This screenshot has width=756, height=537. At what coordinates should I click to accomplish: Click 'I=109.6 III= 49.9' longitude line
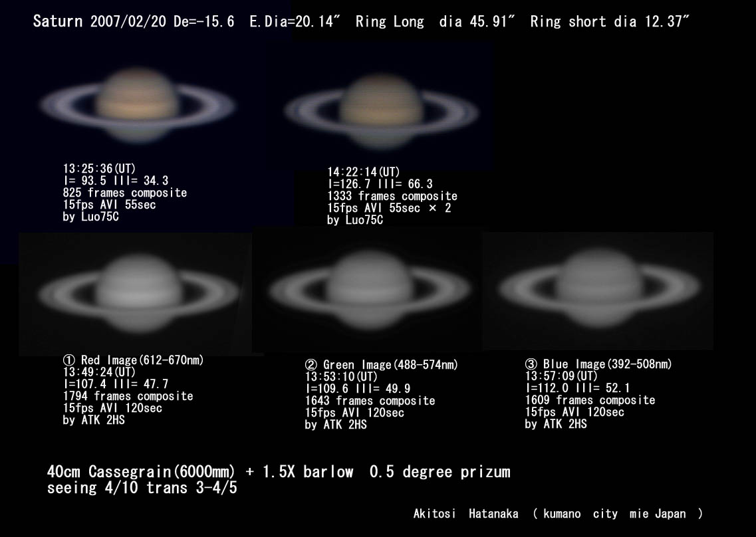[358, 389]
